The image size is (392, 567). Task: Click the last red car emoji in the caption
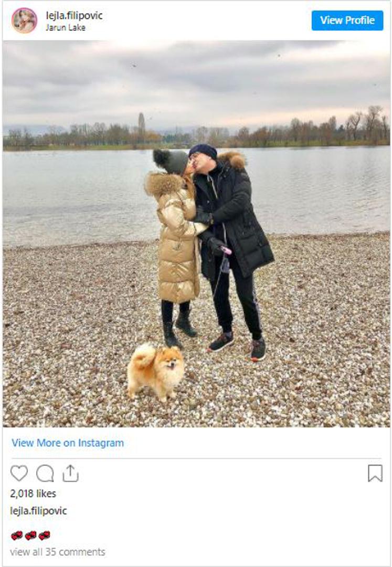tap(44, 535)
